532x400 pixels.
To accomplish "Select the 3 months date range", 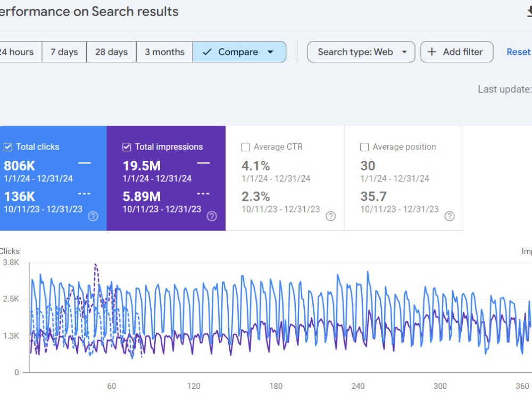I will tap(164, 52).
